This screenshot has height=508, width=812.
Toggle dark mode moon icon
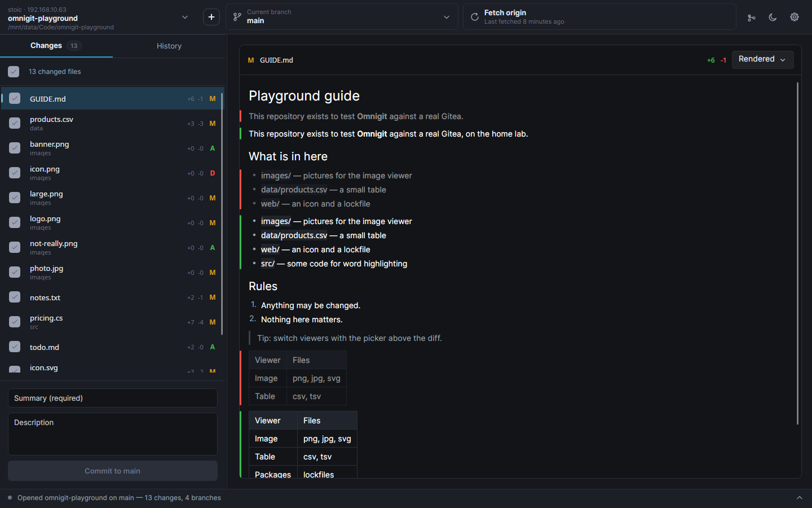click(773, 17)
